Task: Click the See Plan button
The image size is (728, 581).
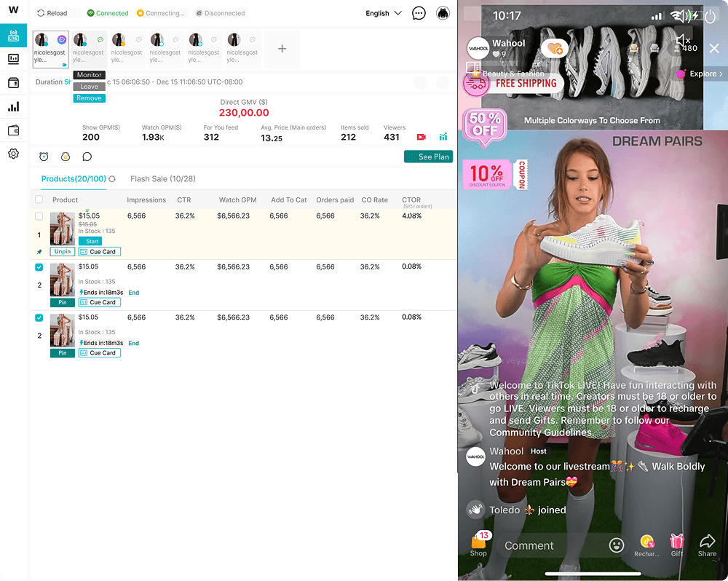Action: click(428, 157)
